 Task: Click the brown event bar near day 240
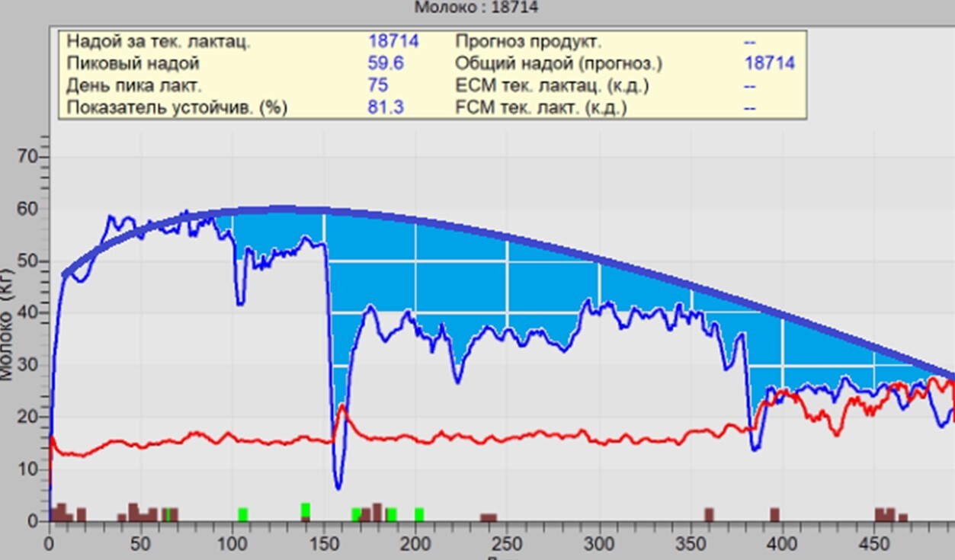click(x=489, y=517)
